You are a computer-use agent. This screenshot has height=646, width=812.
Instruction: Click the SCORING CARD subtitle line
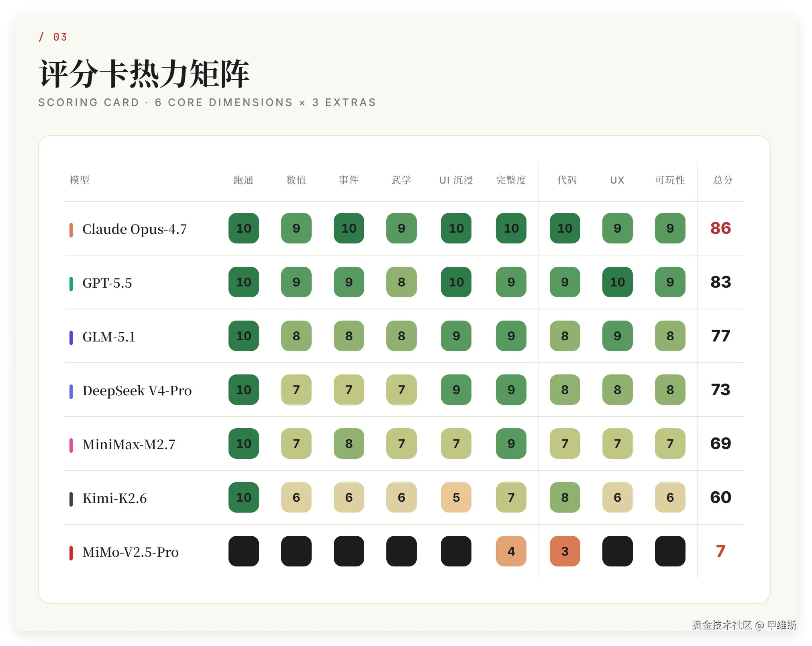[x=207, y=102]
